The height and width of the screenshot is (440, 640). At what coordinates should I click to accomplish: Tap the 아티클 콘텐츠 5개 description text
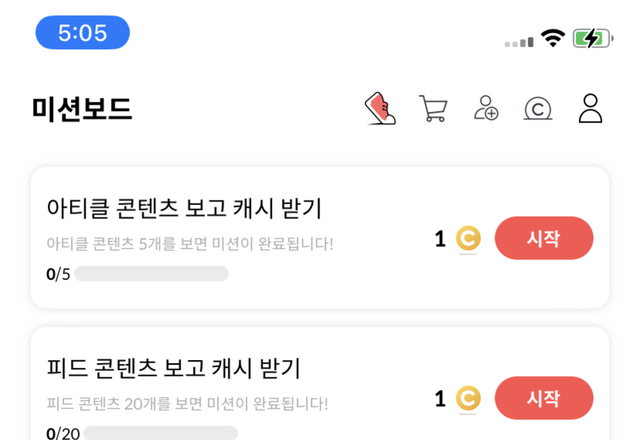click(x=189, y=244)
